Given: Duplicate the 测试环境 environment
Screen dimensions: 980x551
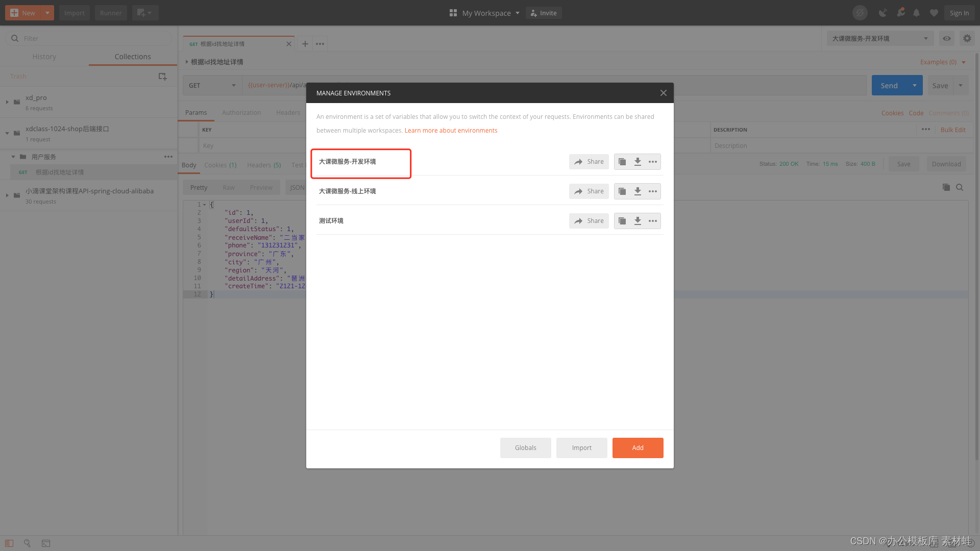Looking at the screenshot, I should tap(622, 221).
